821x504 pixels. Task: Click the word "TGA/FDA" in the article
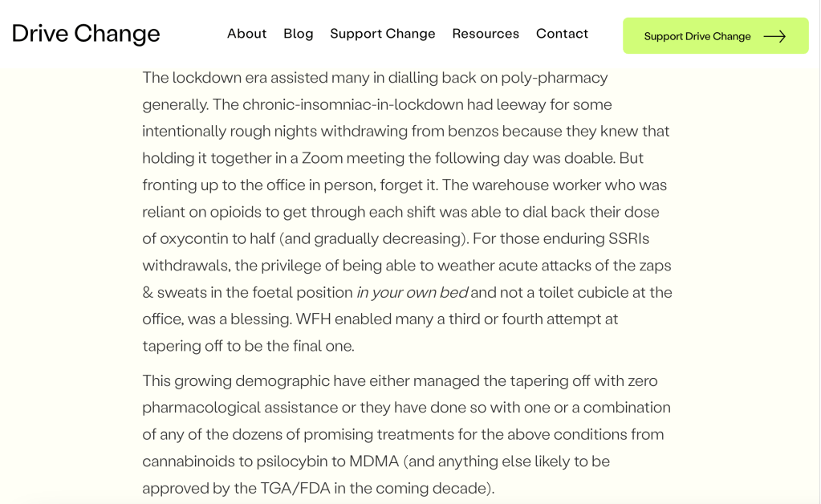303,488
